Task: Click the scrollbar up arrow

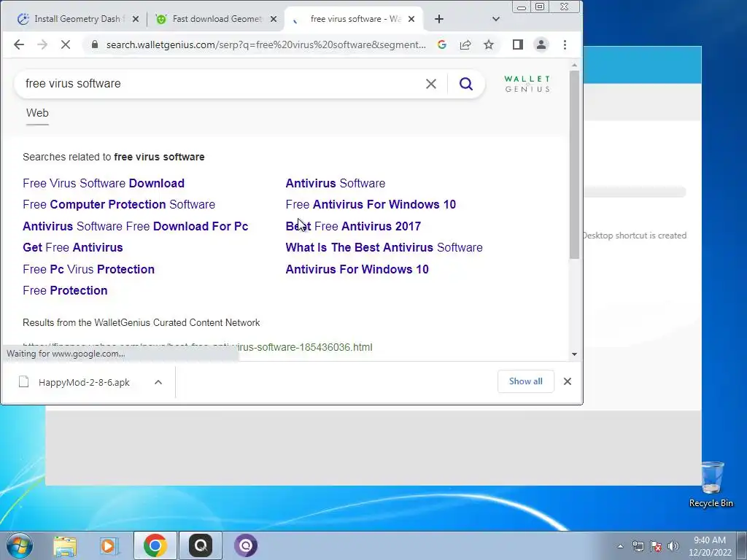Action: (574, 65)
